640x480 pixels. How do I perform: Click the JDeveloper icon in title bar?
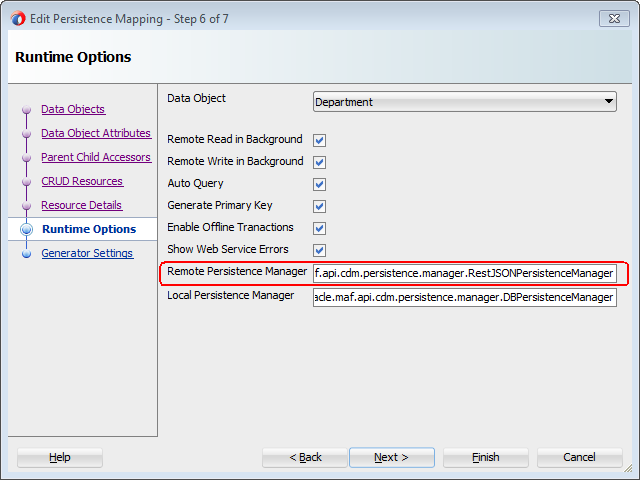pyautogui.click(x=18, y=19)
